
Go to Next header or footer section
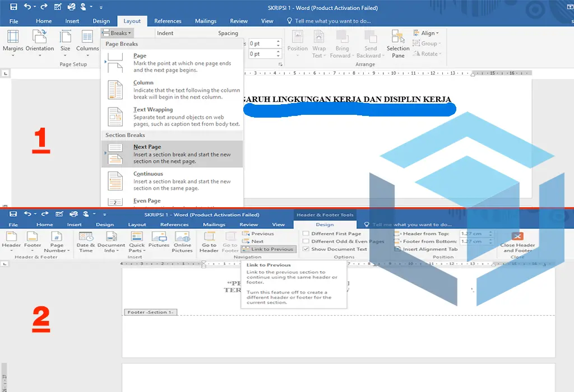click(253, 241)
